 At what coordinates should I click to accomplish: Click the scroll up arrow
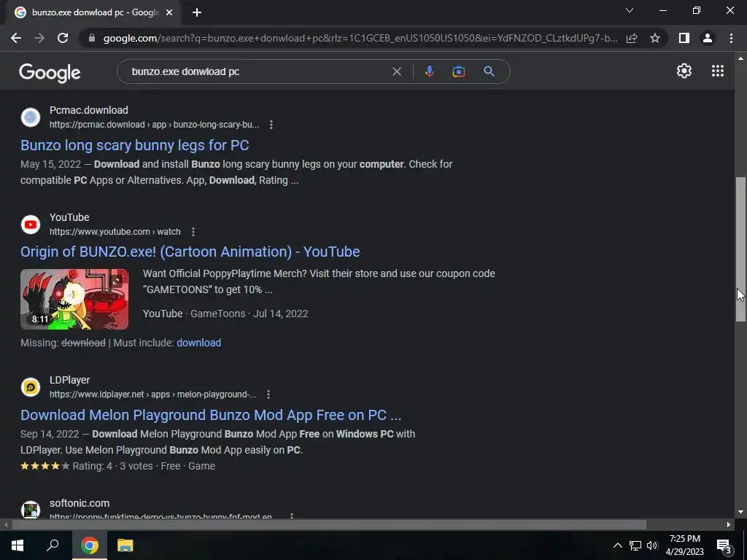[740, 58]
